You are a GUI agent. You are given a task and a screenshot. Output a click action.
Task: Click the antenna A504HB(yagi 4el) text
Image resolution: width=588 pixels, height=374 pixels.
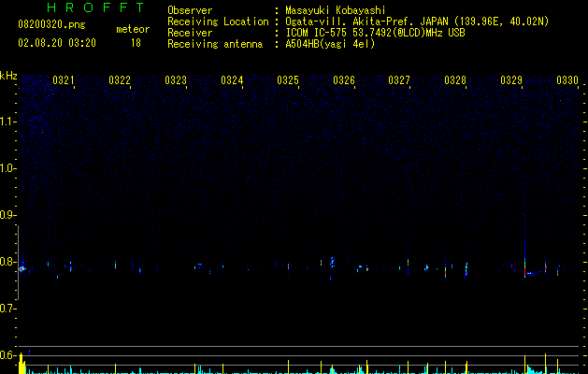tap(330, 44)
